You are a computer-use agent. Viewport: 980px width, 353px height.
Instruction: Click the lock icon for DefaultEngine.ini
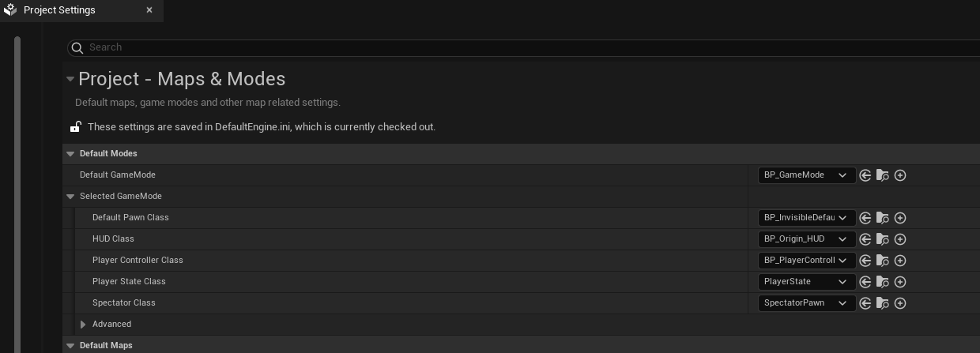point(76,126)
